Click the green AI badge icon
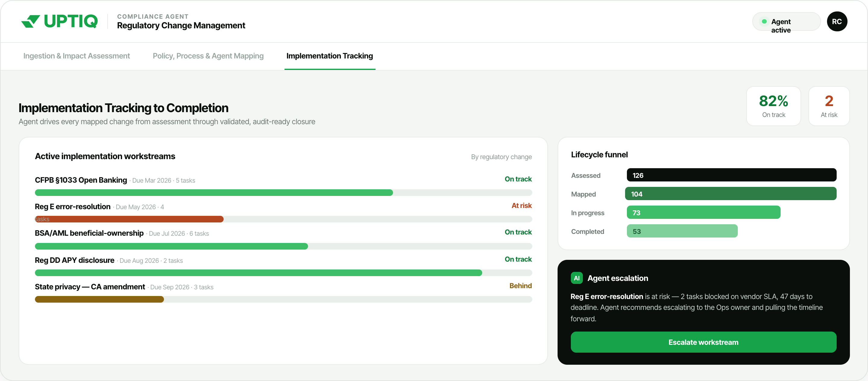This screenshot has height=381, width=868. click(577, 278)
